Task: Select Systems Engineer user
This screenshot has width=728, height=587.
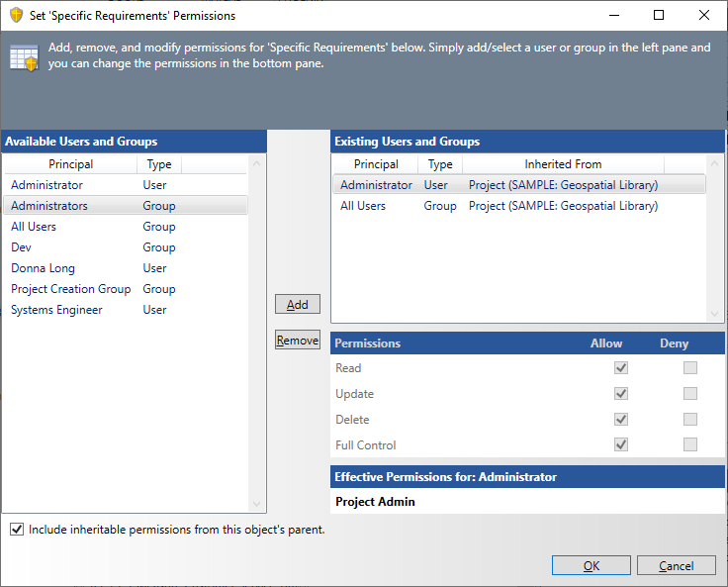Action: [x=56, y=310]
